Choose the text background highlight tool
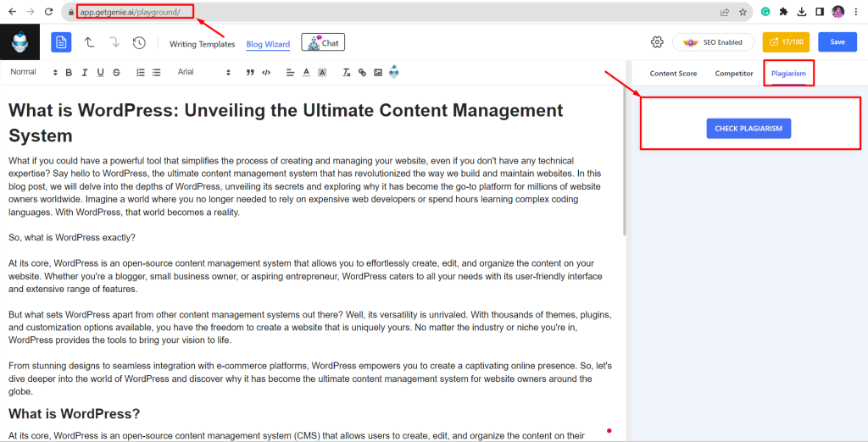The image size is (868, 442). 322,73
